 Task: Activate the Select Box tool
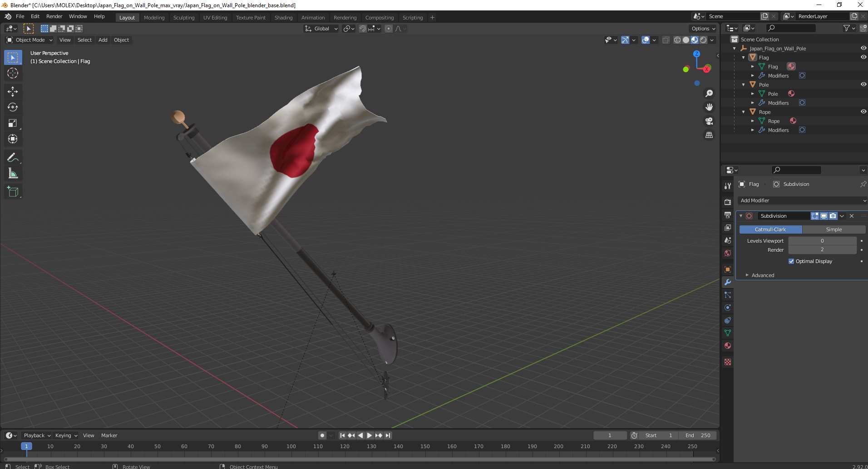(13, 58)
